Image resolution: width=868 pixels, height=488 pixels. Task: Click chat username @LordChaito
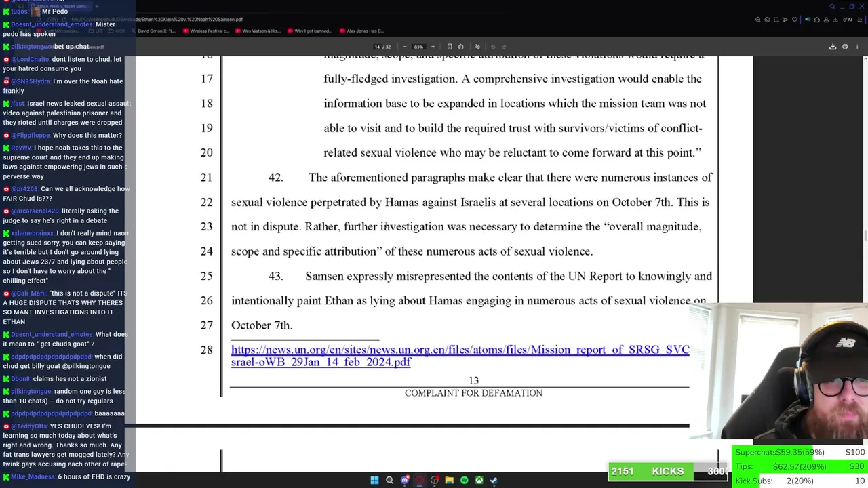[30, 59]
